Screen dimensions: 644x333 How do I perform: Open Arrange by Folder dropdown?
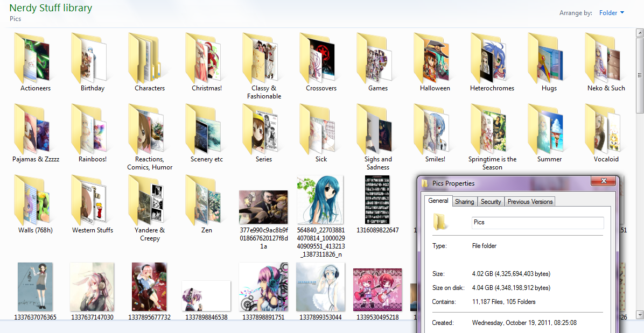pos(612,13)
